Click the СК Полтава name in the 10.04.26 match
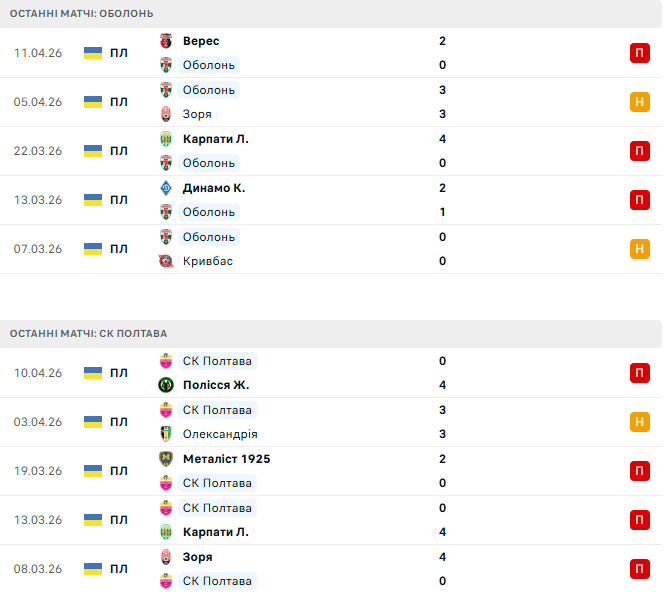 (x=217, y=361)
